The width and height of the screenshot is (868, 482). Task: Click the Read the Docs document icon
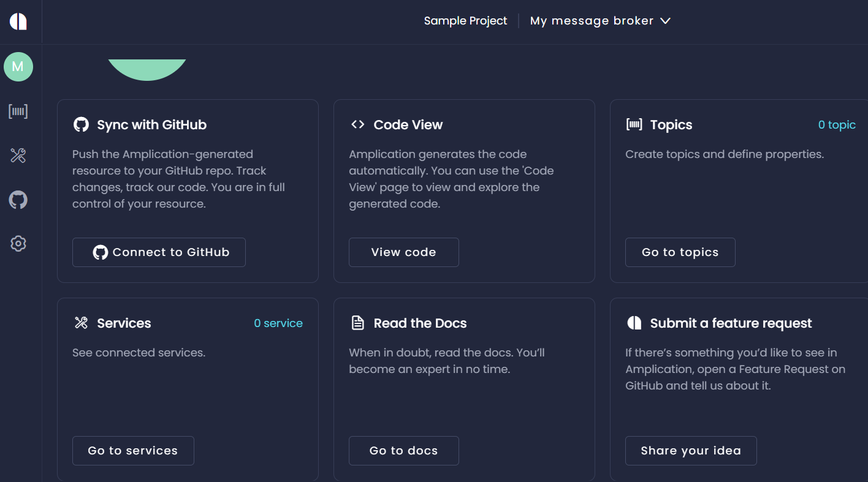coord(357,323)
